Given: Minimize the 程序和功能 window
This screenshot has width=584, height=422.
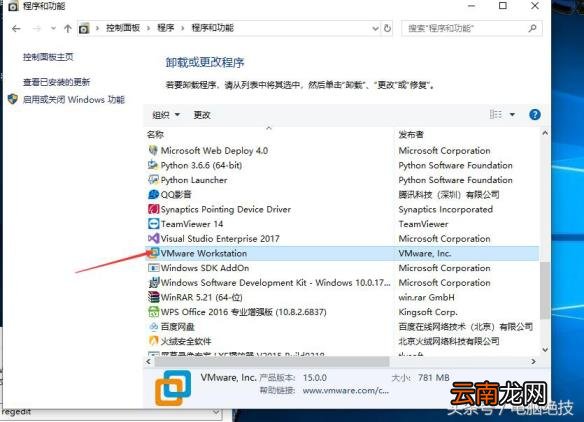Looking at the screenshot, I should point(472,6).
